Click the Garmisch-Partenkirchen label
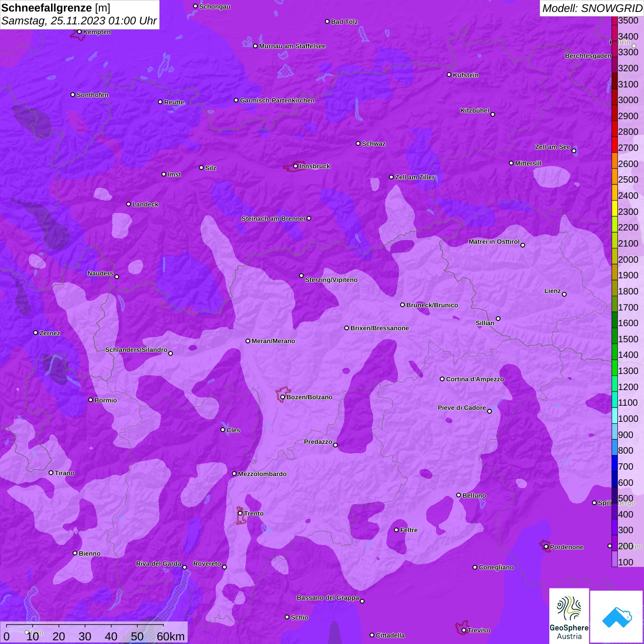The height and width of the screenshot is (644, 644). point(277,100)
